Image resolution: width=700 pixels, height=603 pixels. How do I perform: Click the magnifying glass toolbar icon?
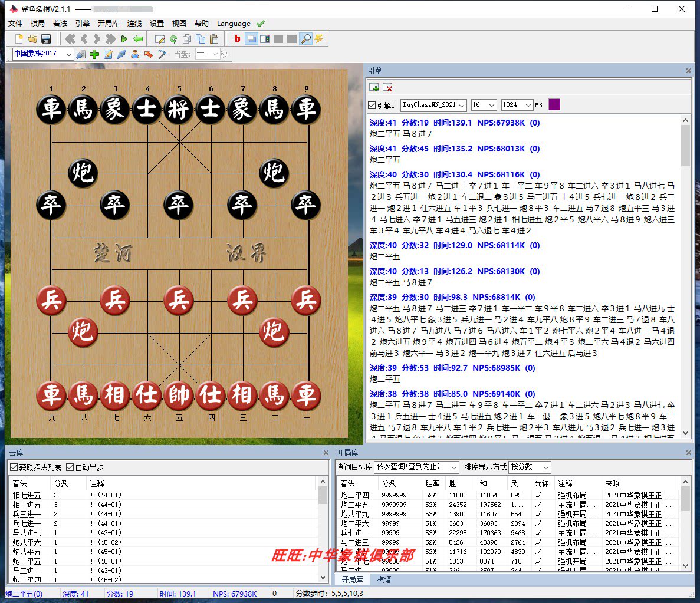[x=305, y=39]
